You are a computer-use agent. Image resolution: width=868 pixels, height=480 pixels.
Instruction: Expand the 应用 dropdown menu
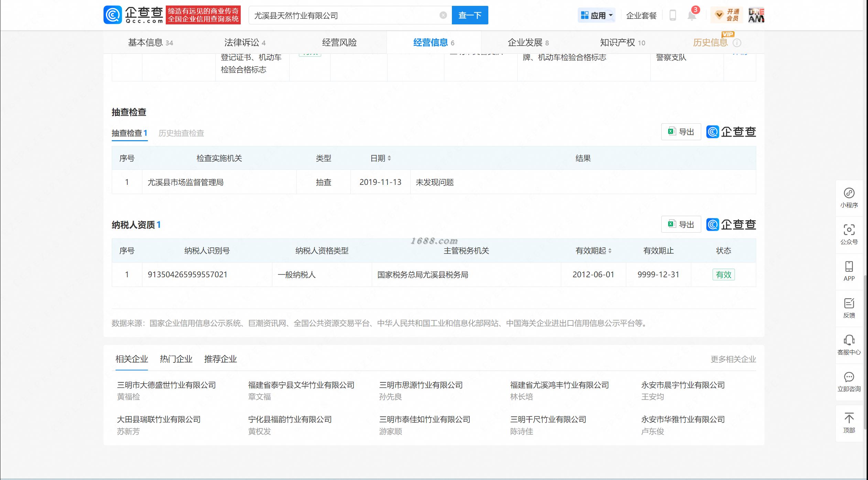597,15
